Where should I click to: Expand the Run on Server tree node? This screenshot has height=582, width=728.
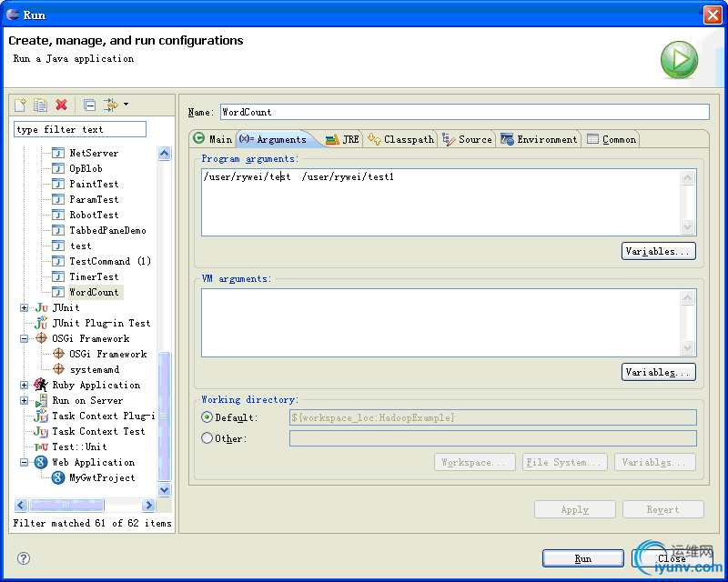point(25,400)
